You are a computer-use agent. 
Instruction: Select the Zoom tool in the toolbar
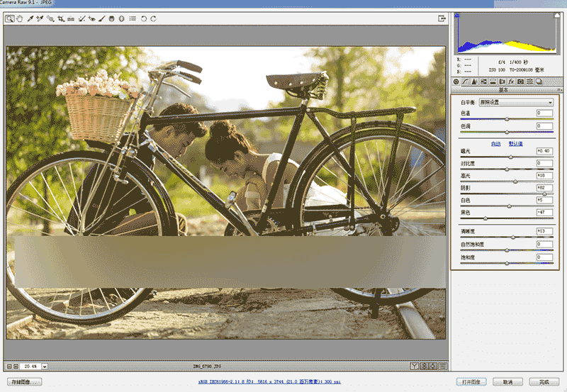pos(10,18)
